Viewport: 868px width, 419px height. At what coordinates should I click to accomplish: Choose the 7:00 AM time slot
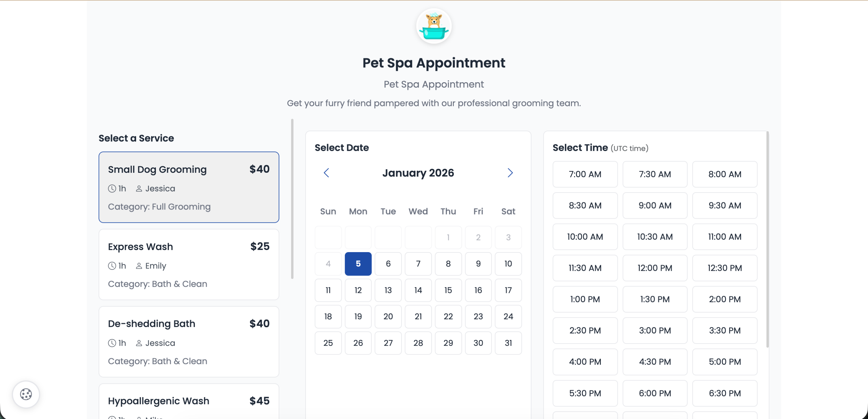(585, 174)
